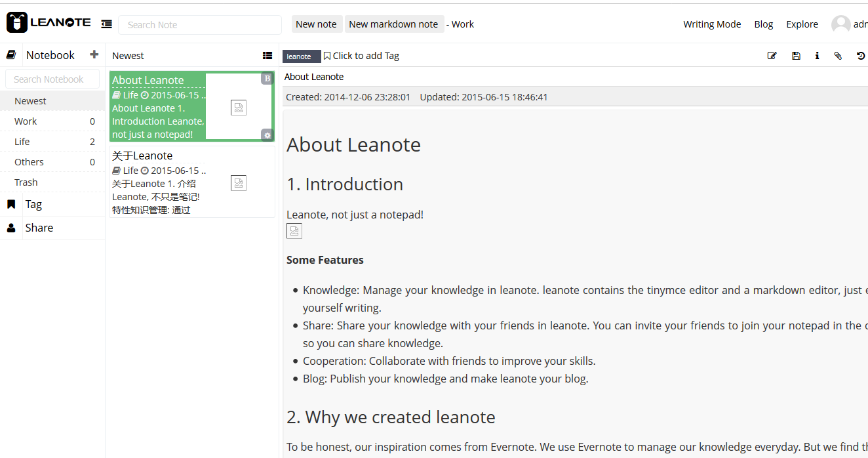Viewport: 868px width, 458px height.
Task: Expand the Share section
Action: (x=39, y=228)
